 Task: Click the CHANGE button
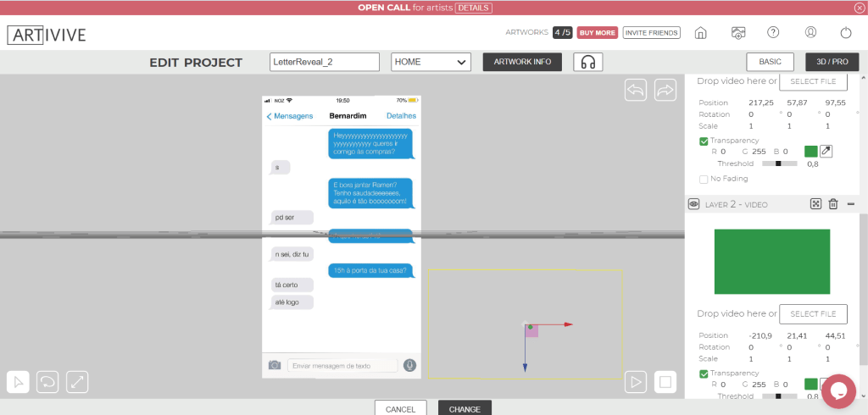pos(465,408)
